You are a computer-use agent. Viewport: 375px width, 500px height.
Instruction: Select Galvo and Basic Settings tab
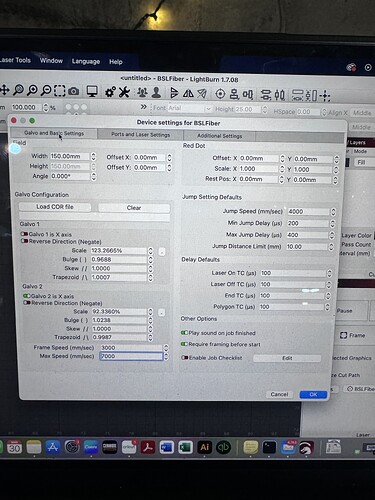54,133
